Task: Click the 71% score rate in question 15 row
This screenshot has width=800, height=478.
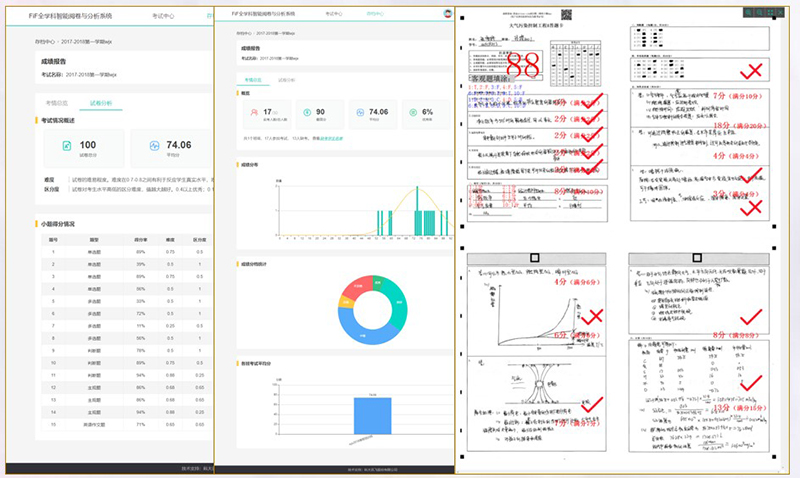Action: click(140, 424)
